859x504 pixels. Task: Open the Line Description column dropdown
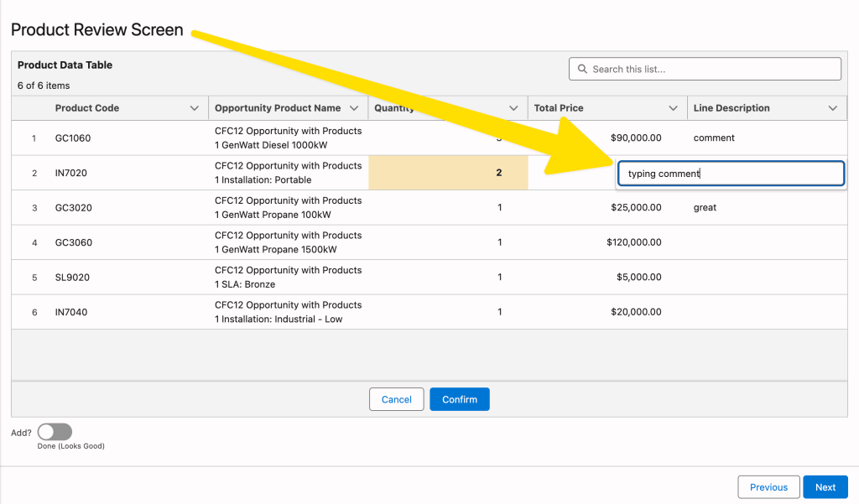(x=833, y=107)
